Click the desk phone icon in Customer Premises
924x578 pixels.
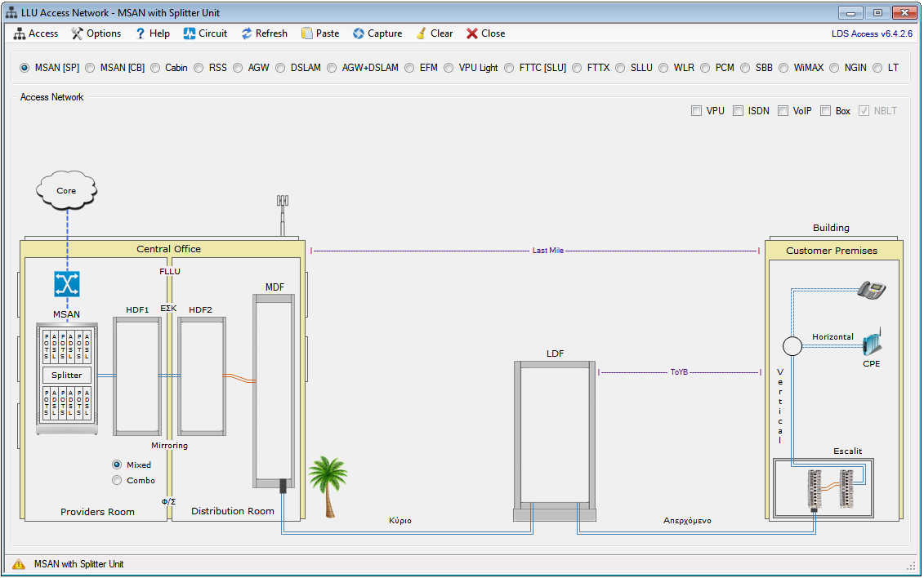click(x=871, y=289)
